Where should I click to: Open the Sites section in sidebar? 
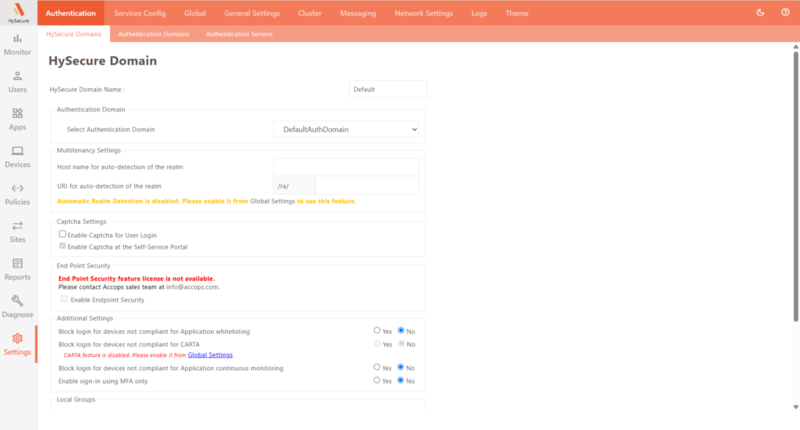pos(17,232)
